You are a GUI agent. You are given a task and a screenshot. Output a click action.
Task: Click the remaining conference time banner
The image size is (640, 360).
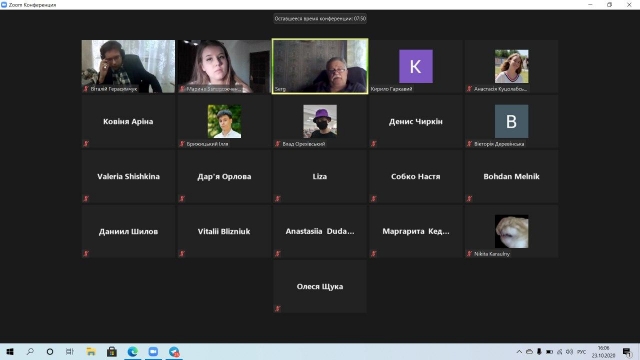[x=320, y=18]
